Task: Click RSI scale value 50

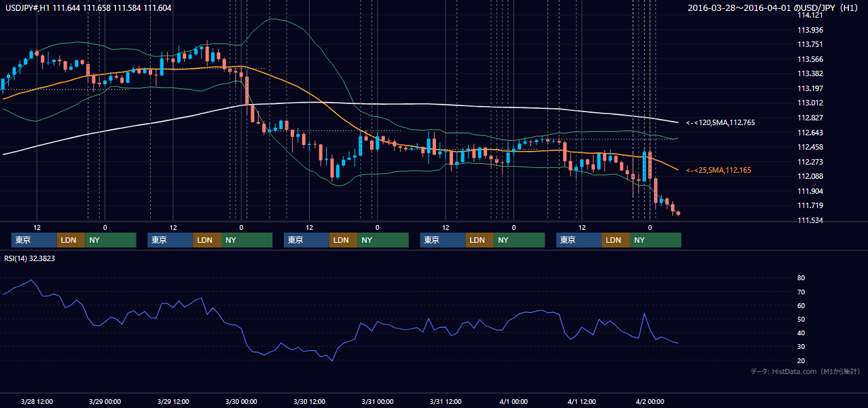Action: point(801,319)
